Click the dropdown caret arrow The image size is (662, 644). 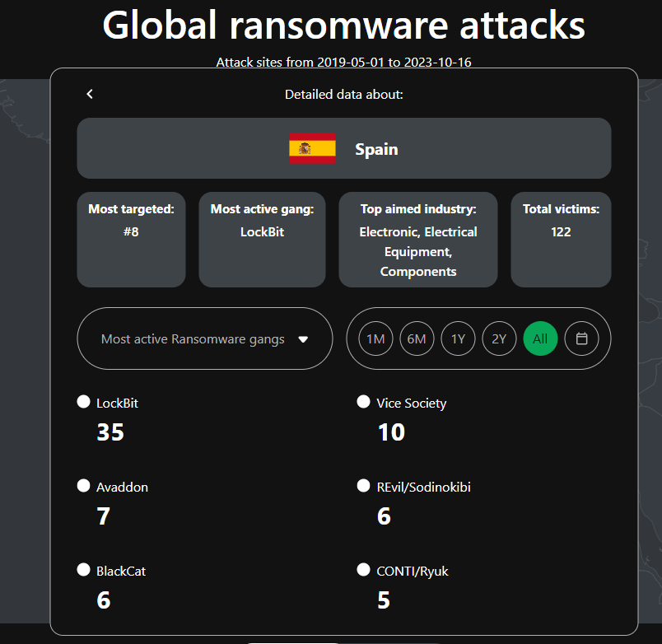point(303,339)
